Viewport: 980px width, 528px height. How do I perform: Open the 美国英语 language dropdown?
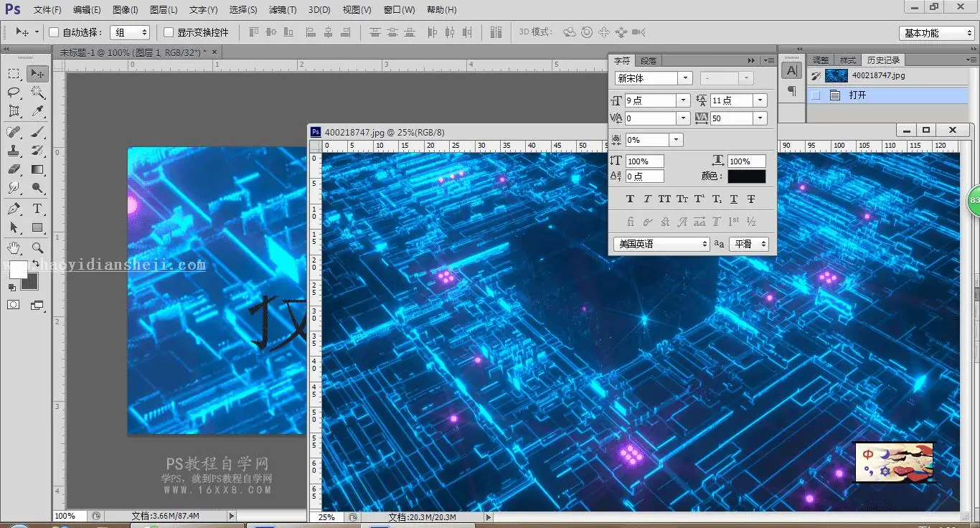(x=661, y=244)
